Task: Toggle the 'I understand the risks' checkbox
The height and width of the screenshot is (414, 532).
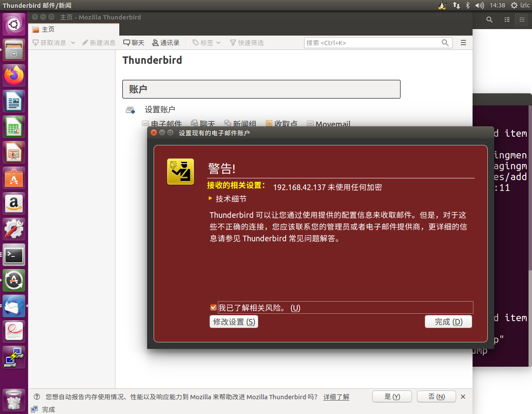Action: [213, 308]
